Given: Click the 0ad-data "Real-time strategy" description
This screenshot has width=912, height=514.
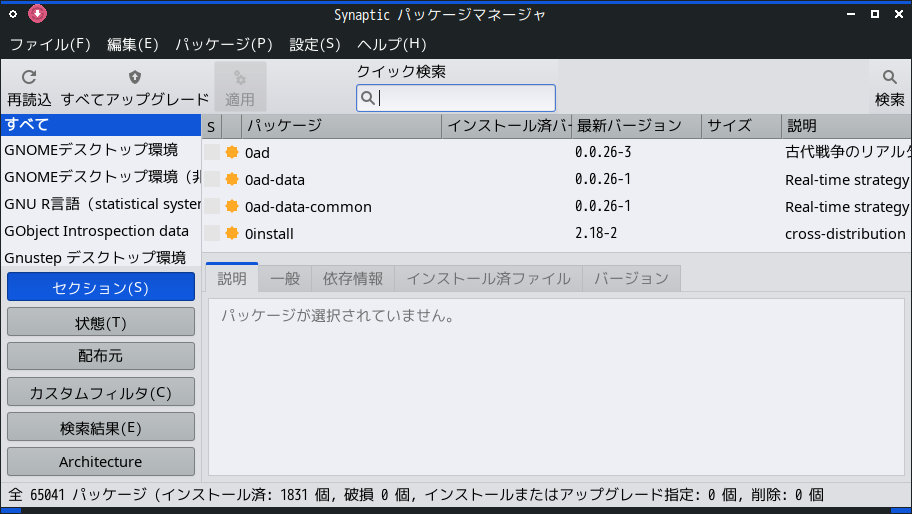Looking at the screenshot, I should [x=847, y=180].
